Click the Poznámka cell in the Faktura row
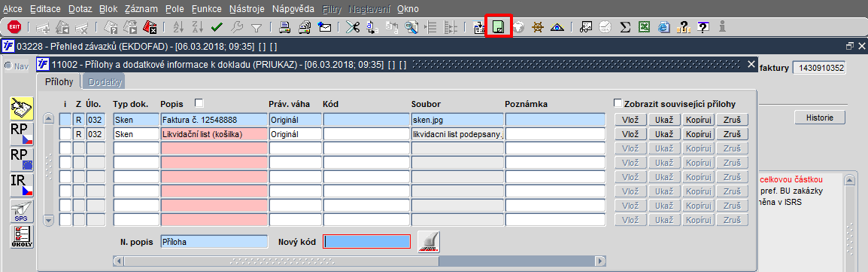 555,119
